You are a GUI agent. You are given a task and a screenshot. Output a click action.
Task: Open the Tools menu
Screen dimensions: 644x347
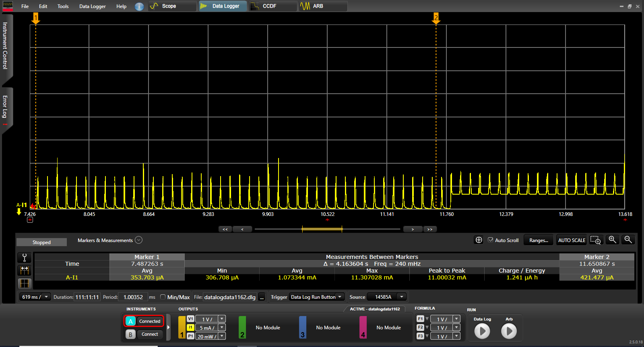(63, 6)
